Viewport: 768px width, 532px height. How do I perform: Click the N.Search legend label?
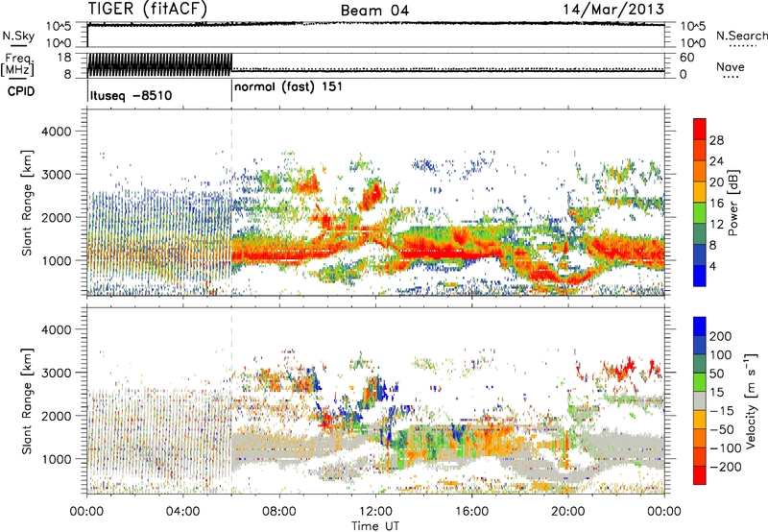click(741, 36)
